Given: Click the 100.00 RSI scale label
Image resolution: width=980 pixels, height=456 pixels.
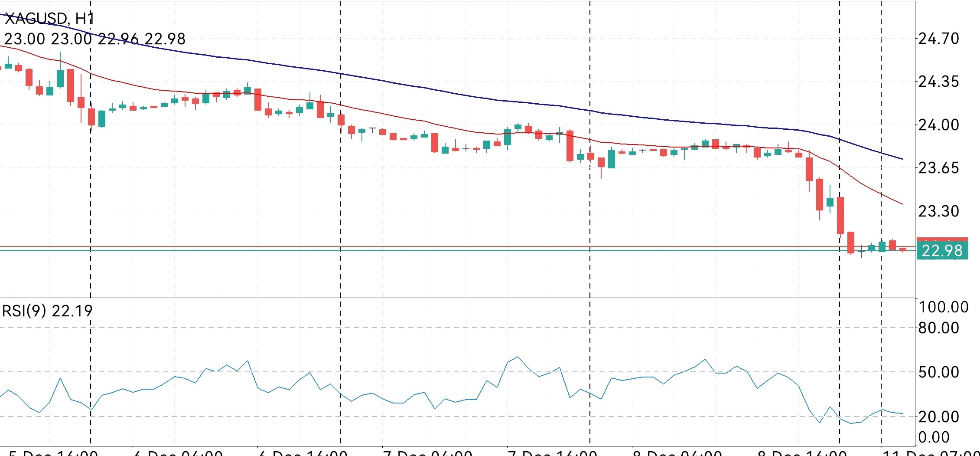Looking at the screenshot, I should tap(944, 307).
